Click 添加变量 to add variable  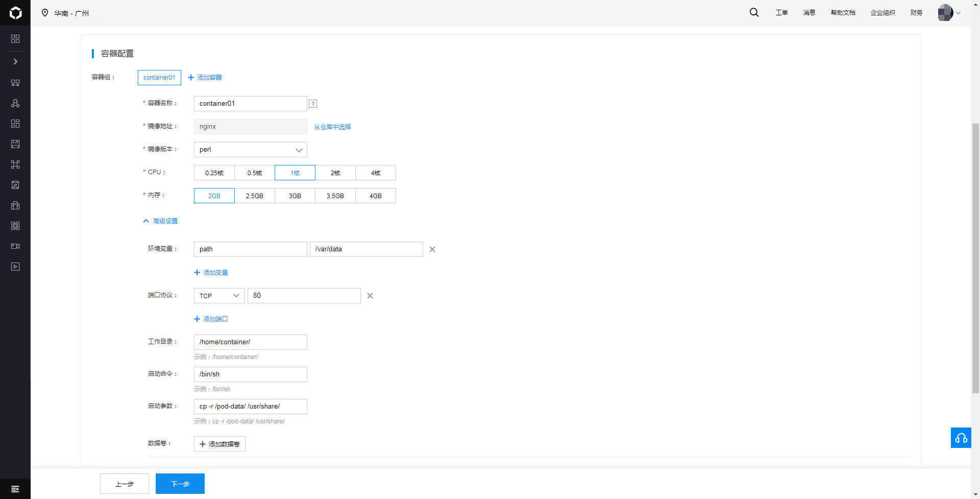211,273
